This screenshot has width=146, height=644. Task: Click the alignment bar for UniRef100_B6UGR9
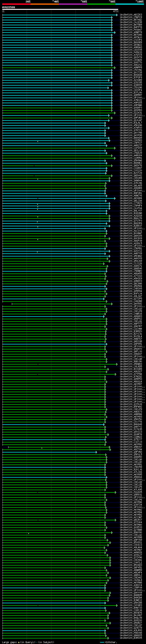tap(57, 42)
